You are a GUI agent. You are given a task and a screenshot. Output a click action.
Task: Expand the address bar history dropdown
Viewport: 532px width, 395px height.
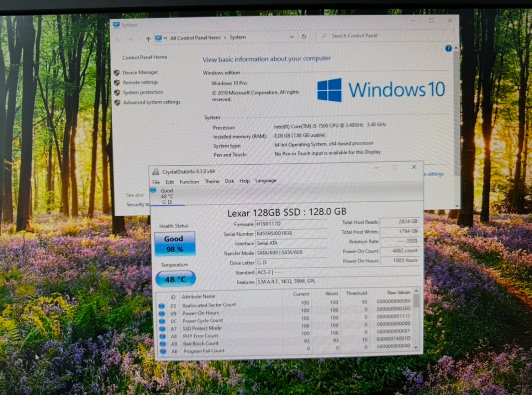[x=291, y=37]
